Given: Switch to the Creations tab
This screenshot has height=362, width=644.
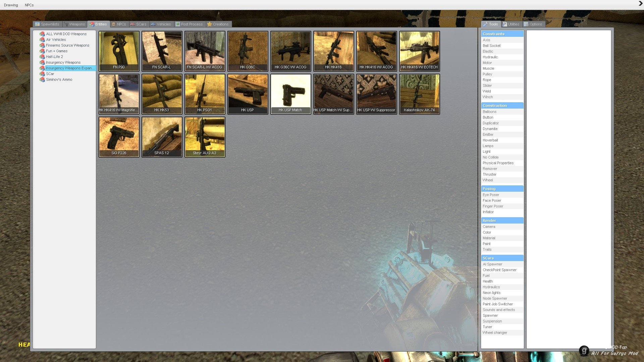Looking at the screenshot, I should click(218, 24).
